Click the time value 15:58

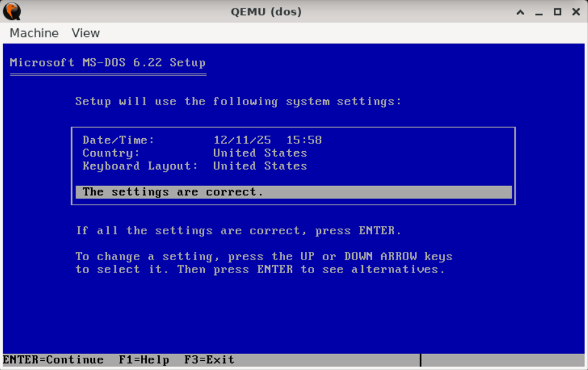click(304, 140)
